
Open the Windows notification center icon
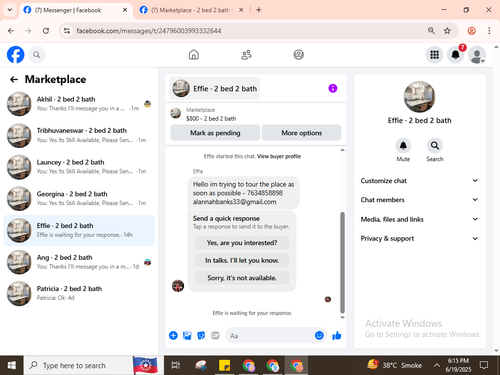484,365
